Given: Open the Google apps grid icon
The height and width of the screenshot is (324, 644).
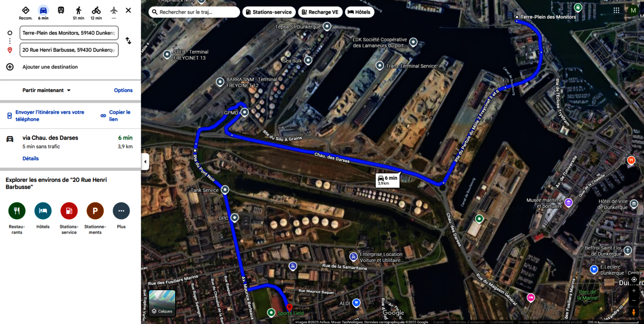Looking at the screenshot, I should (x=616, y=10).
